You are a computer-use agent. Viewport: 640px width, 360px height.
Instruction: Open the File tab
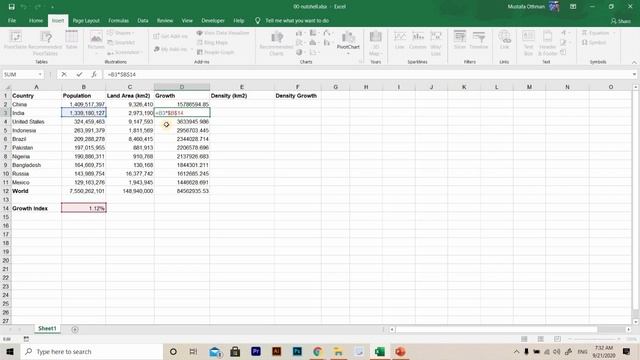pos(12,20)
